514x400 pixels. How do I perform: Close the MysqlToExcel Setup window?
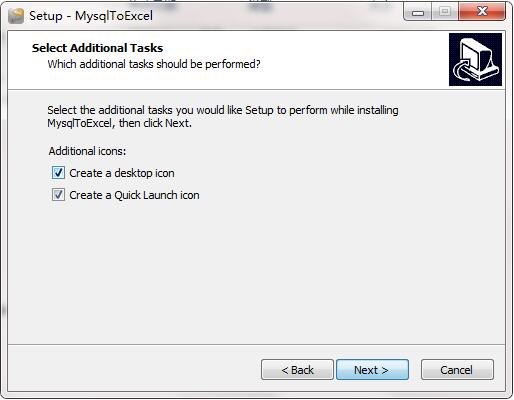pyautogui.click(x=482, y=12)
